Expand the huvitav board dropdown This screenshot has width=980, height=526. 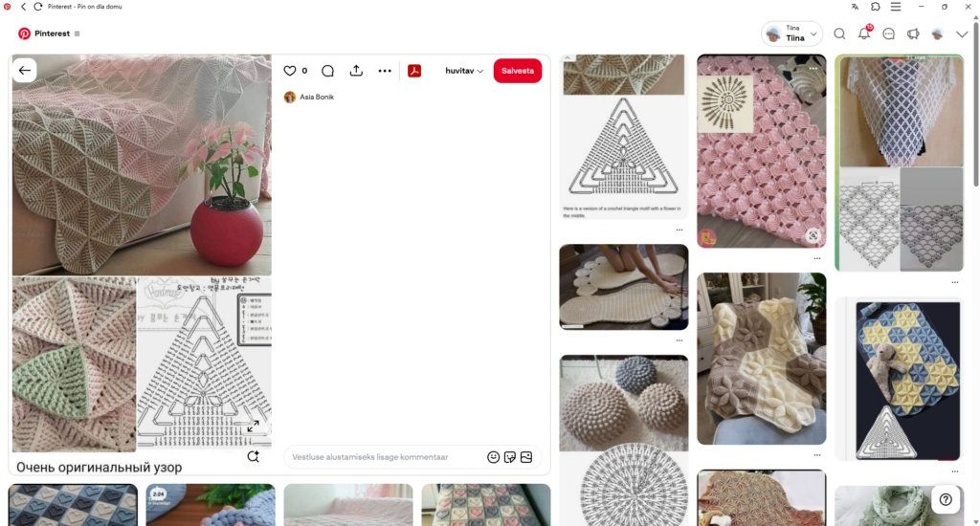pos(464,71)
